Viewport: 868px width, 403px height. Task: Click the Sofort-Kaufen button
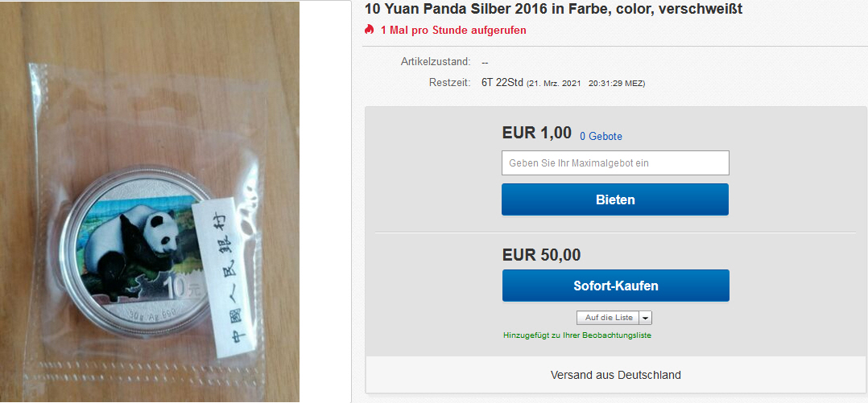[x=615, y=286]
